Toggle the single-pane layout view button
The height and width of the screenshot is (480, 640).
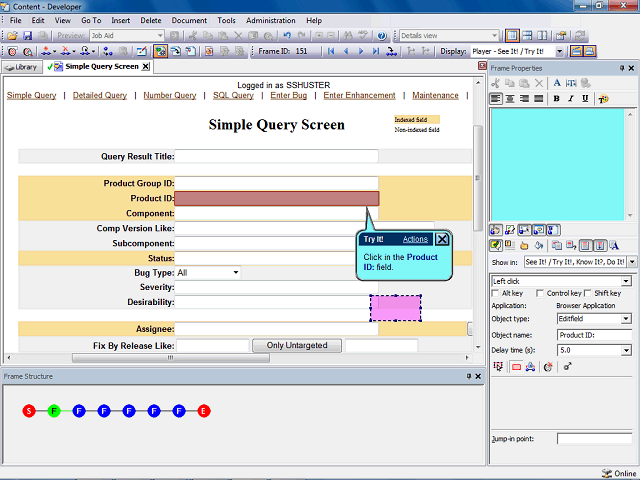coord(512,36)
